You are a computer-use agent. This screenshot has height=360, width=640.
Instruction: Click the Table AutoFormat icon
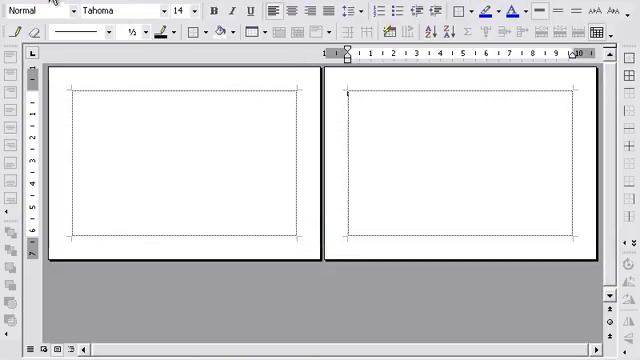389,32
